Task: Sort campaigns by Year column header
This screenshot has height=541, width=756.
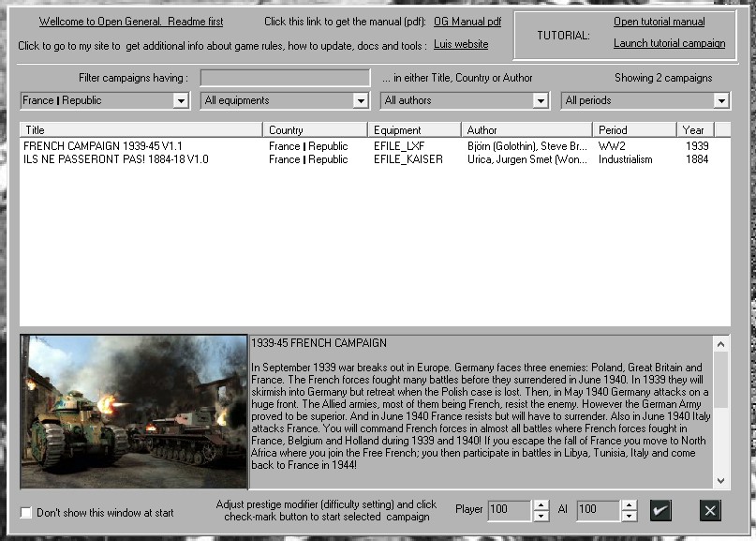Action: (695, 129)
